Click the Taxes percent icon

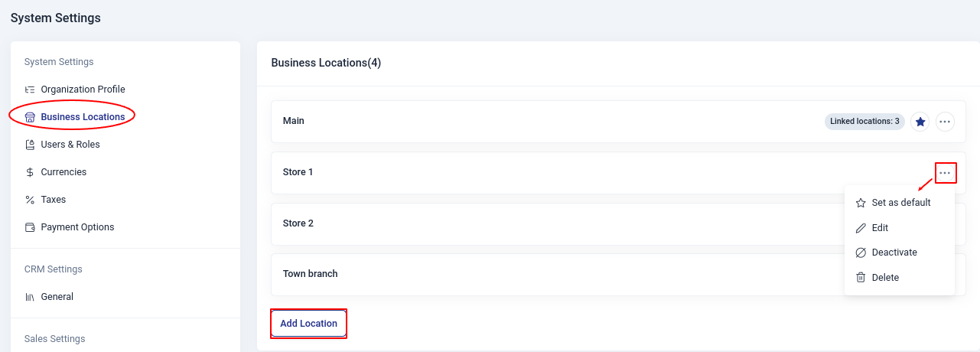click(x=30, y=200)
